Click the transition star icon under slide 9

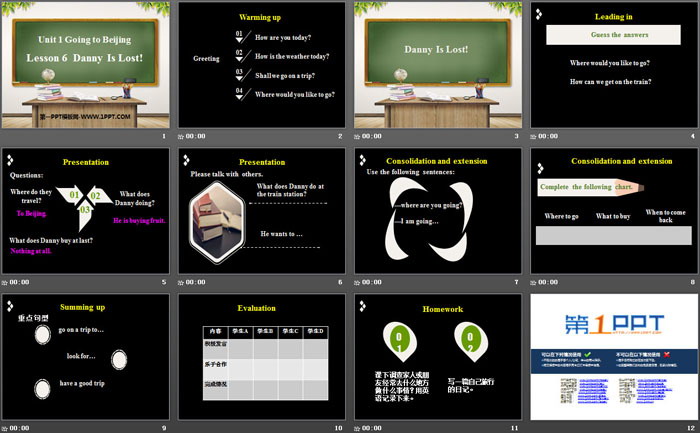pos(4,429)
